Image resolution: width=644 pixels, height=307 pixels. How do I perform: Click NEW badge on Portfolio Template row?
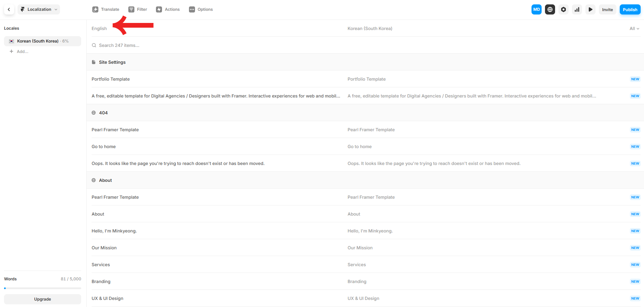point(635,79)
